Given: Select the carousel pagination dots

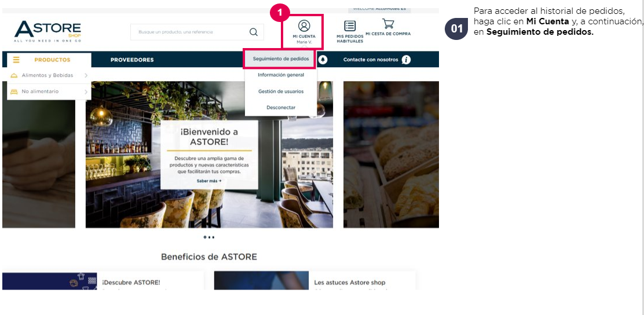Looking at the screenshot, I should coord(209,237).
